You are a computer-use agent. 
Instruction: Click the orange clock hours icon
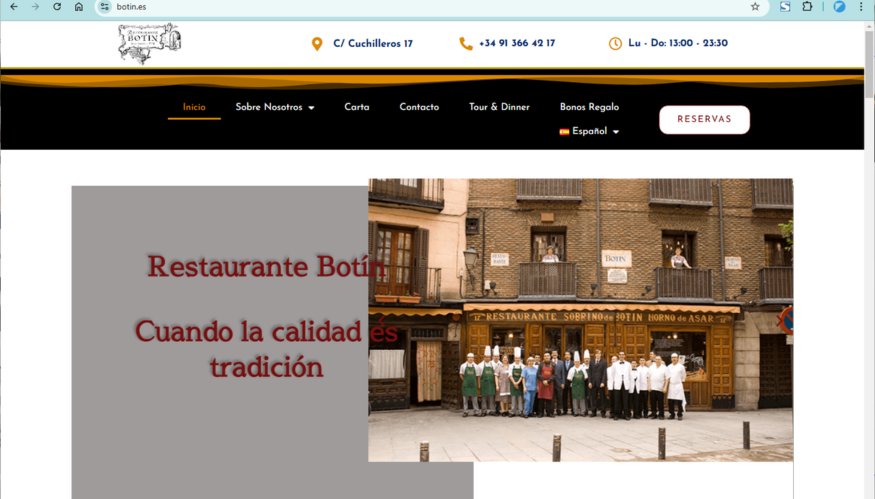[x=615, y=44]
